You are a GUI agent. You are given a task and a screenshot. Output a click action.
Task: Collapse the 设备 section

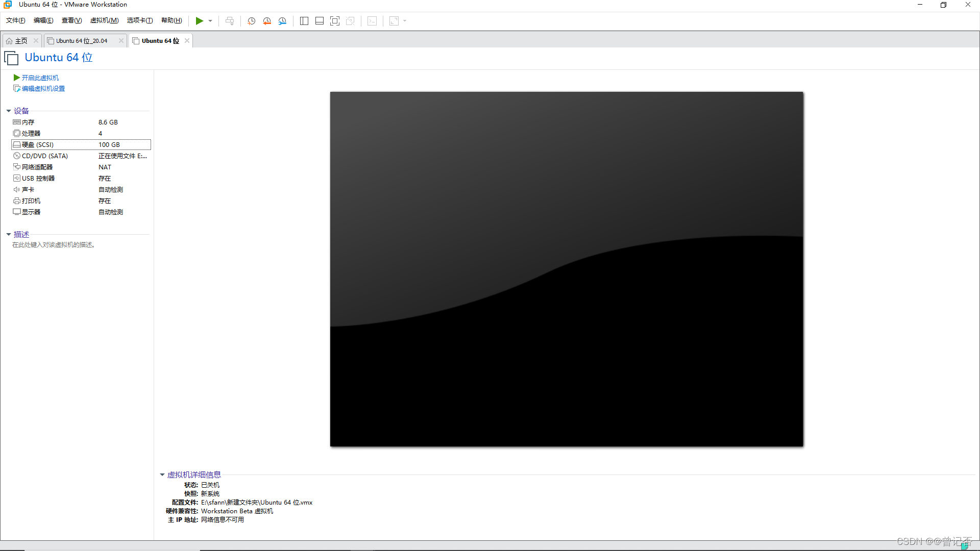point(9,111)
